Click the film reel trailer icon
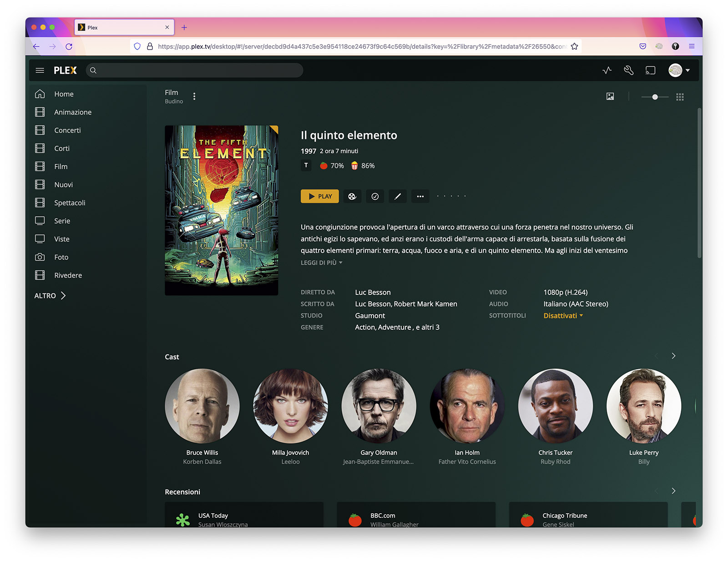 (x=352, y=197)
